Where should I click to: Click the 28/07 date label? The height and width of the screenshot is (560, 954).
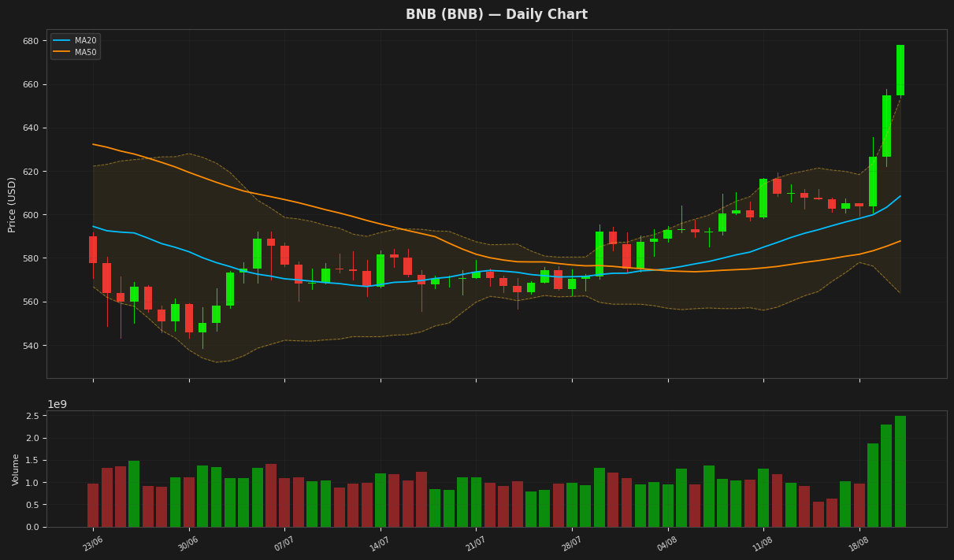point(571,543)
